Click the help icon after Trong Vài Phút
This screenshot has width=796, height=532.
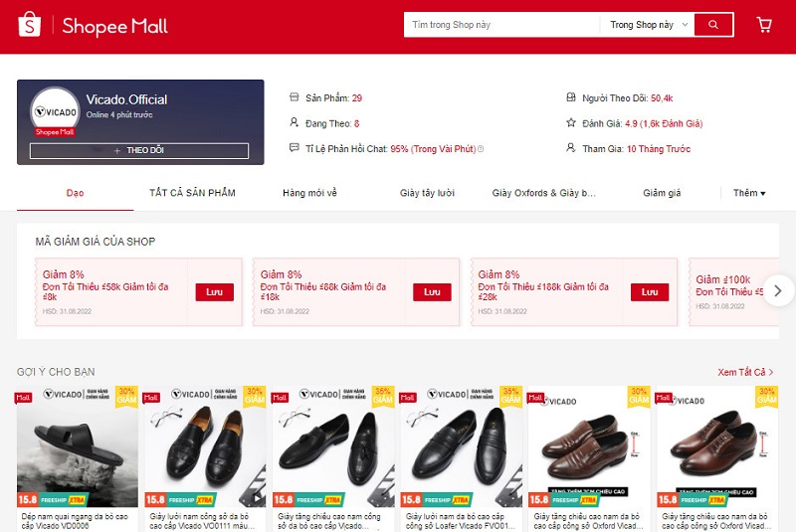481,148
